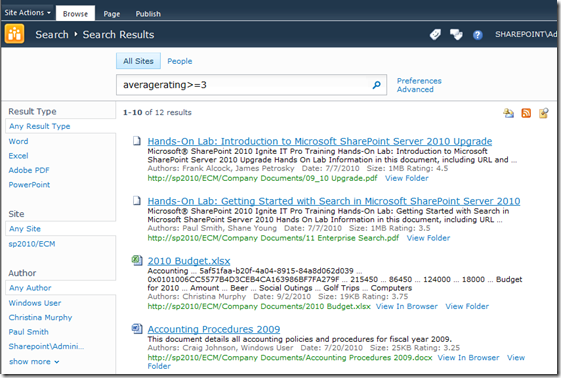Select Any Site refinement
Viewport: 561px width, 378px height.
tap(25, 229)
